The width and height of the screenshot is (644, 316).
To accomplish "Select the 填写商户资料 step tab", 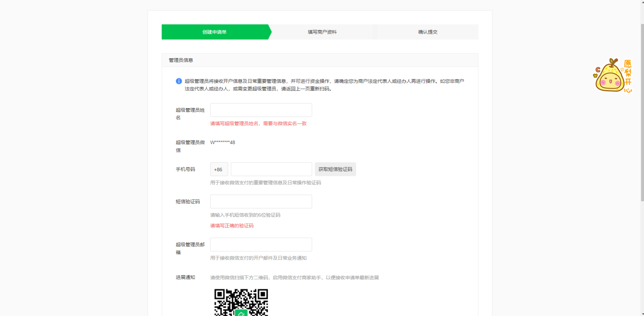I will 322,32.
